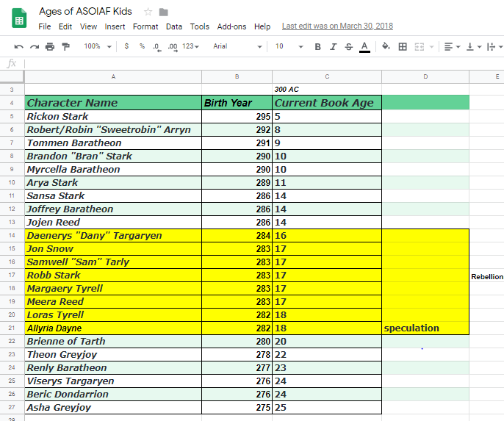504x421 pixels.
Task: Expand the merge cells options arrow
Action: point(432,47)
